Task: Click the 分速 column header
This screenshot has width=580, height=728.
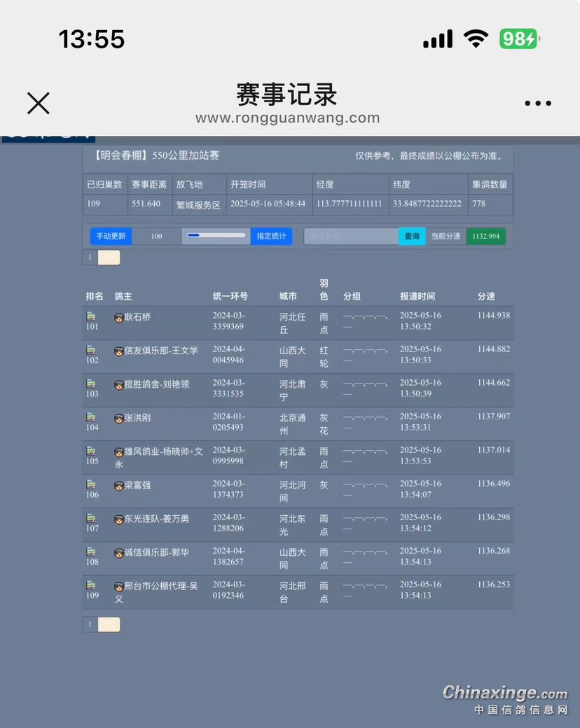Action: point(486,297)
